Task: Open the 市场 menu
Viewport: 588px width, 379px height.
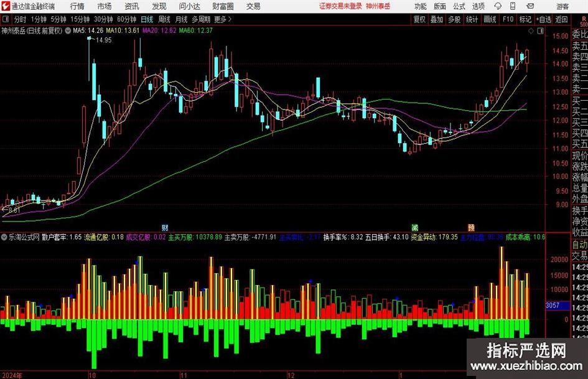Action: (105, 6)
